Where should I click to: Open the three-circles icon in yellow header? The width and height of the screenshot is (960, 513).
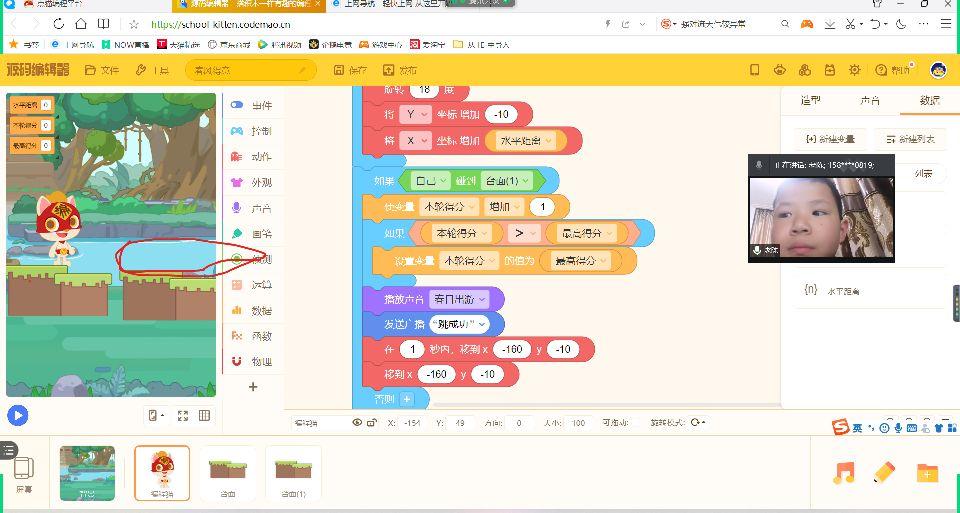[x=804, y=70]
